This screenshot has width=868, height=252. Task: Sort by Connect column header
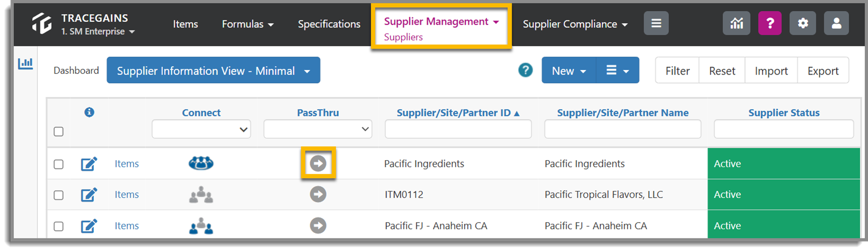[201, 113]
